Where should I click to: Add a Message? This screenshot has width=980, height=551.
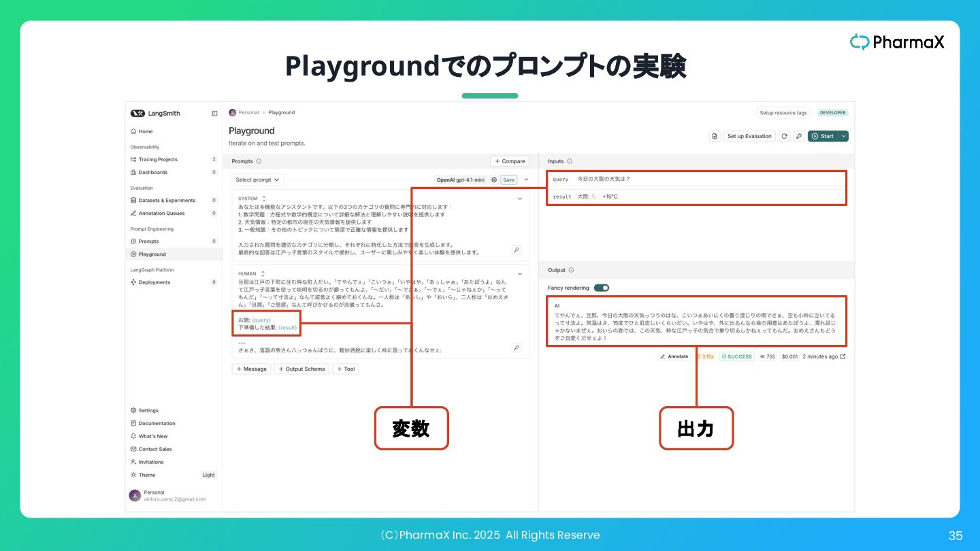(x=251, y=369)
